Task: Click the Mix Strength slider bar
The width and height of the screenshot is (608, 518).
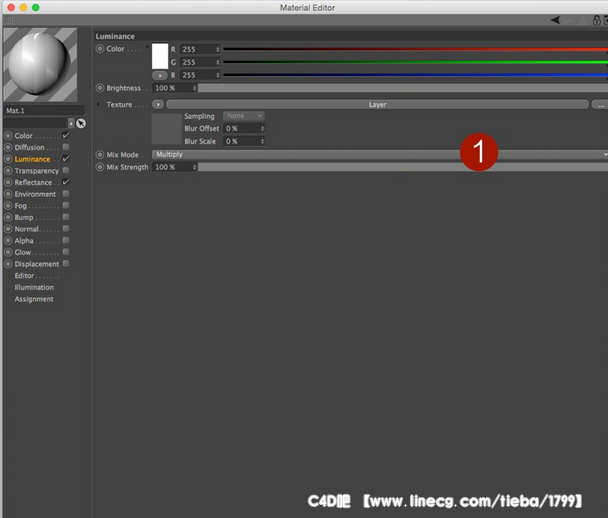Action: click(403, 167)
